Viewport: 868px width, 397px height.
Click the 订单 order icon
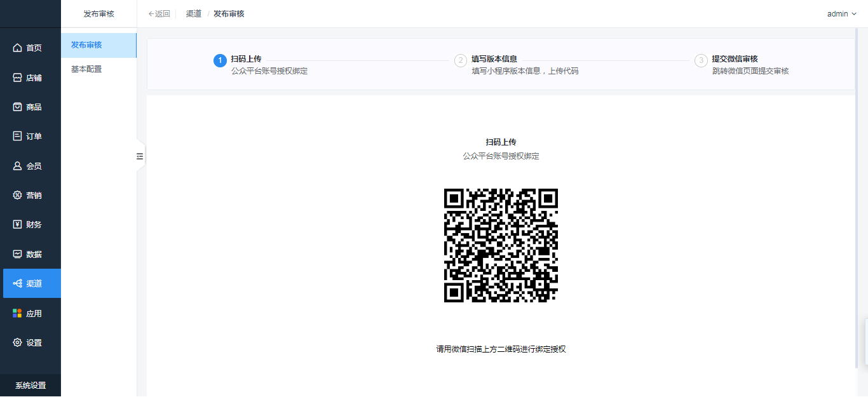[x=17, y=136]
